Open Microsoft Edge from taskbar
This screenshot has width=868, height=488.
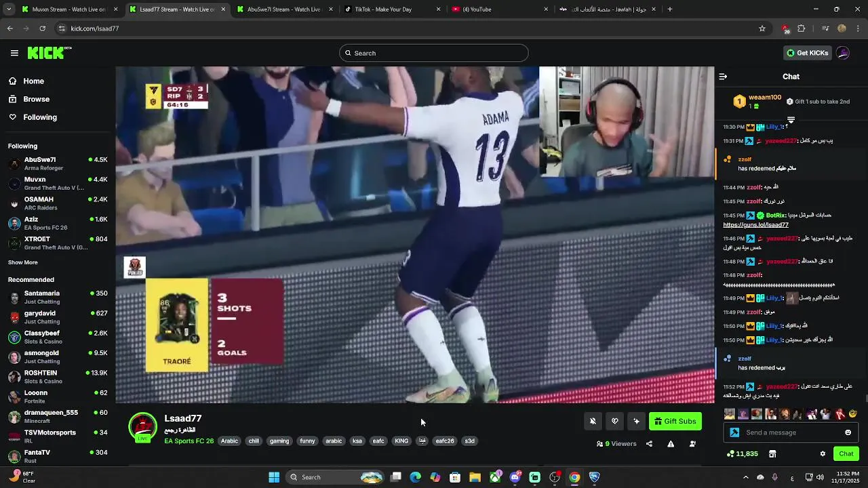[x=416, y=477]
